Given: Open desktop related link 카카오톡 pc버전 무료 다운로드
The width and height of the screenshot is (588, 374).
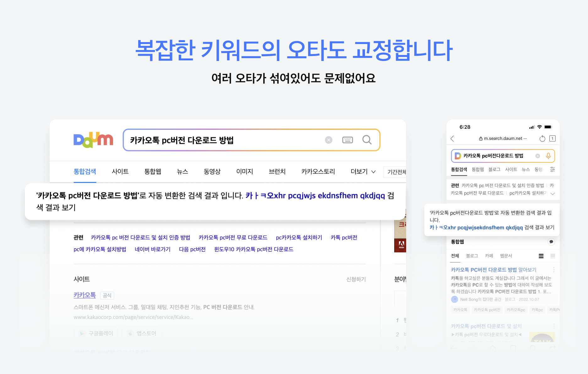Looking at the screenshot, I should click(x=233, y=238).
